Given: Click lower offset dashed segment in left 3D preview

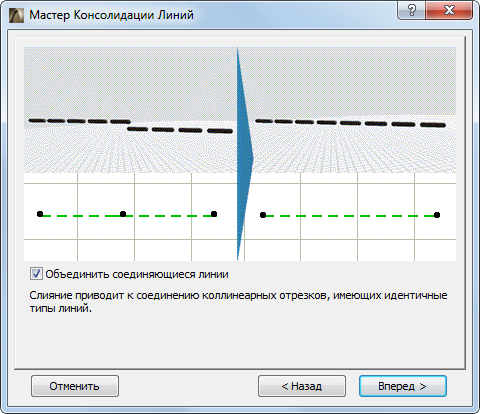Looking at the screenshot, I should coord(180,130).
